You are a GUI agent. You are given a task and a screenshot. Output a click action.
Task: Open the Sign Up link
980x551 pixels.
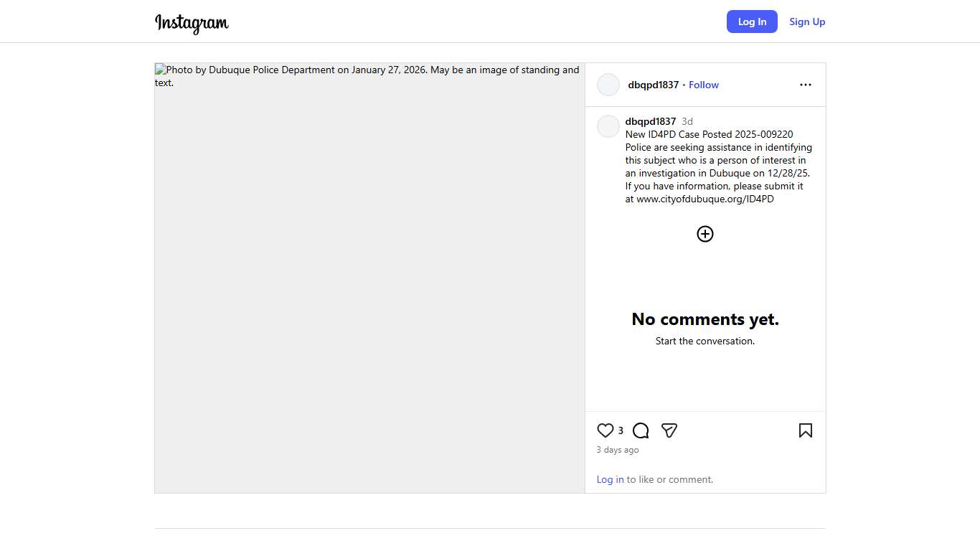pyautogui.click(x=807, y=22)
